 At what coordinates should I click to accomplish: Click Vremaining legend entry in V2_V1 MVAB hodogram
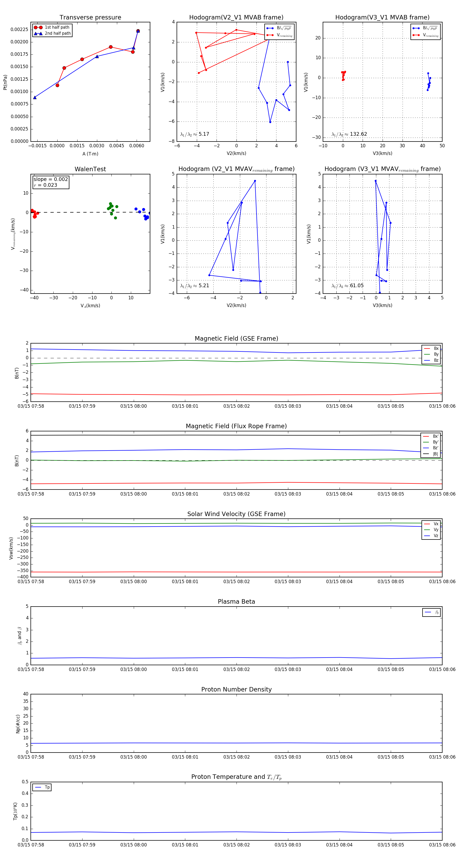coord(279,35)
